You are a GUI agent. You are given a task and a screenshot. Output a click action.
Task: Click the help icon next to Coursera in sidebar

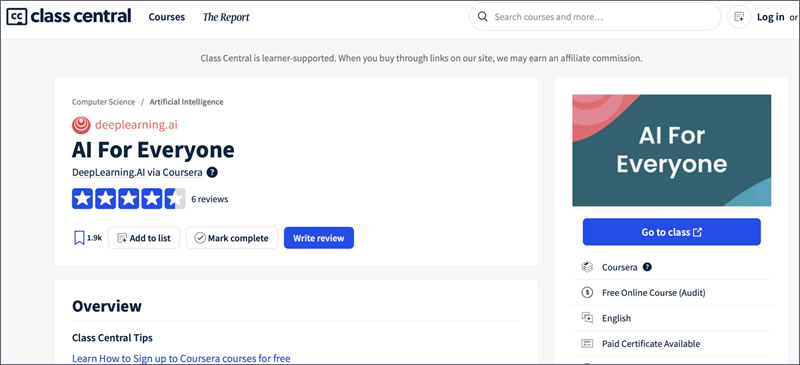tap(647, 267)
